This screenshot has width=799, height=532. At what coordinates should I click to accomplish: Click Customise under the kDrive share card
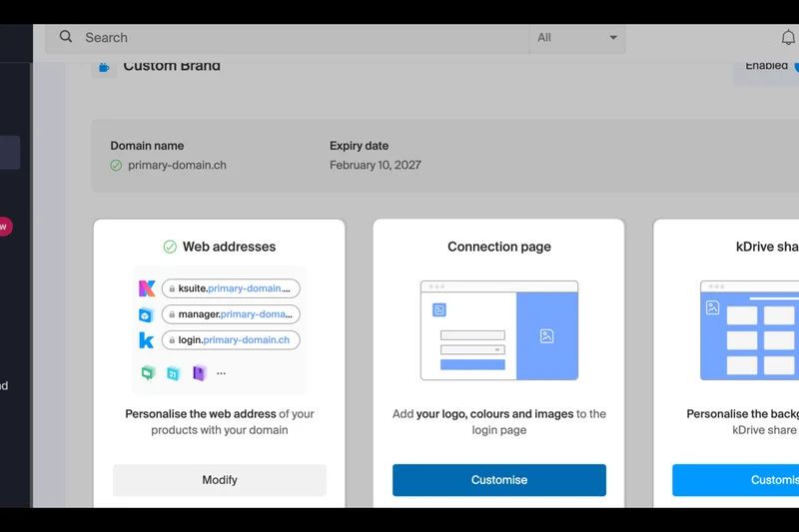click(x=735, y=480)
